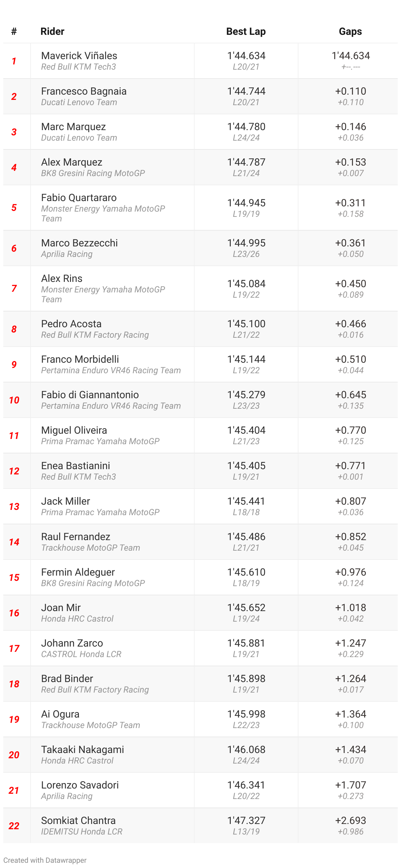This screenshot has height=868, width=401.
Task: Click the Gaps column header
Action: click(350, 31)
